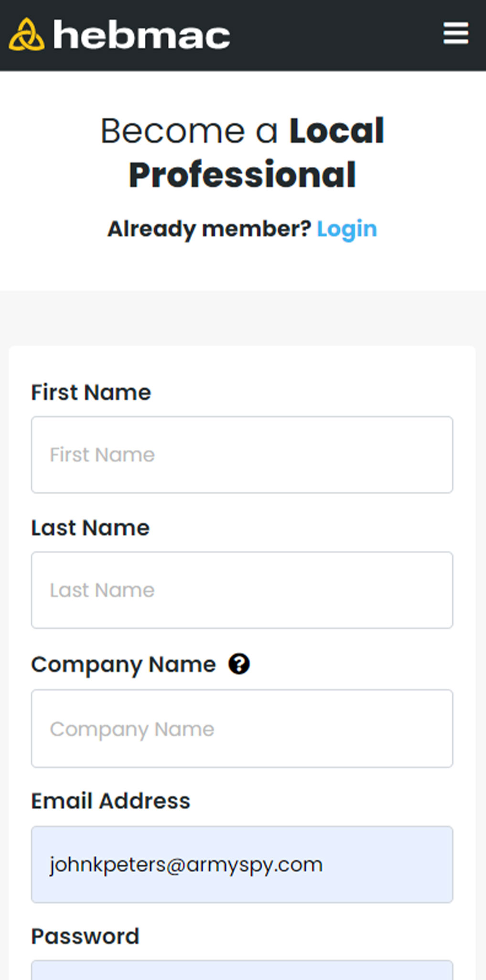
Task: Click the yellow hebmac knot logo icon
Action: tap(27, 34)
